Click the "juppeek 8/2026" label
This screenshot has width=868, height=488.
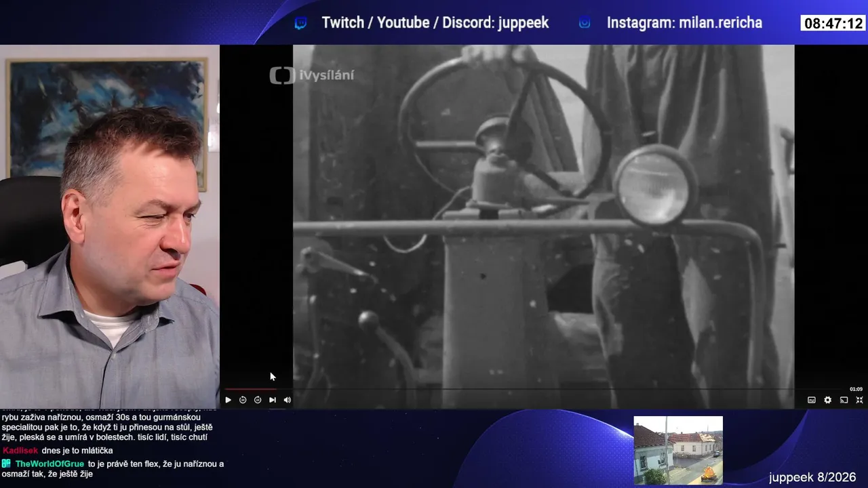point(812,477)
